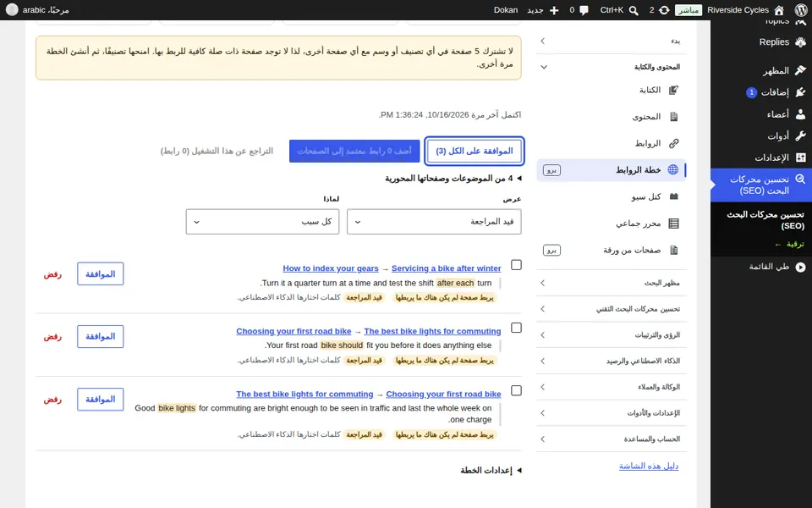Open the لماذا dropdown showing كل سبب
The height and width of the screenshot is (508, 812).
(262, 222)
